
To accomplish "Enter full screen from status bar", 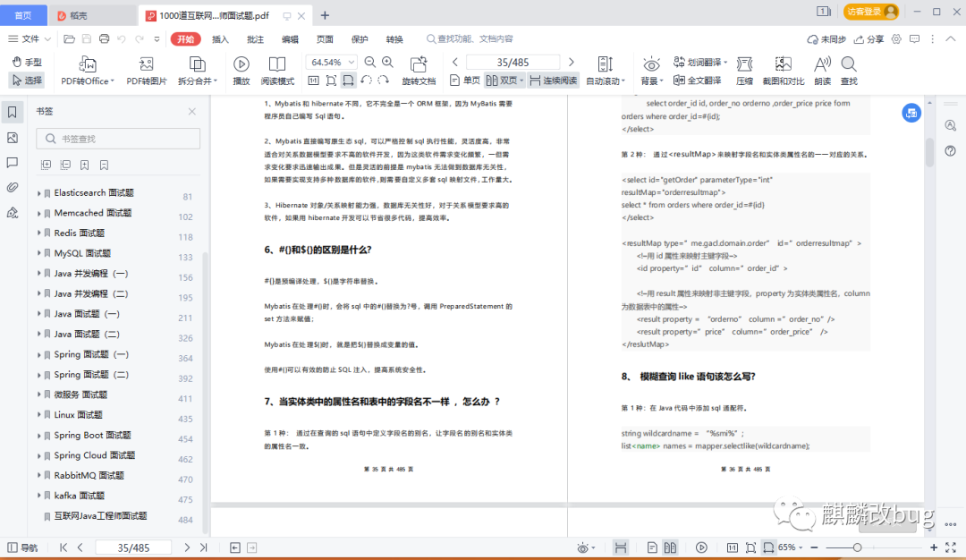I will (951, 547).
